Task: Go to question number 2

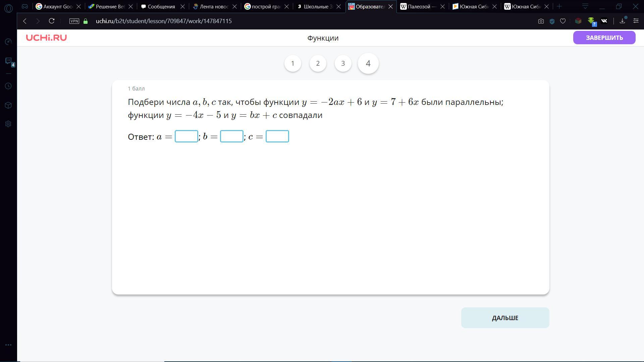Action: tap(318, 63)
